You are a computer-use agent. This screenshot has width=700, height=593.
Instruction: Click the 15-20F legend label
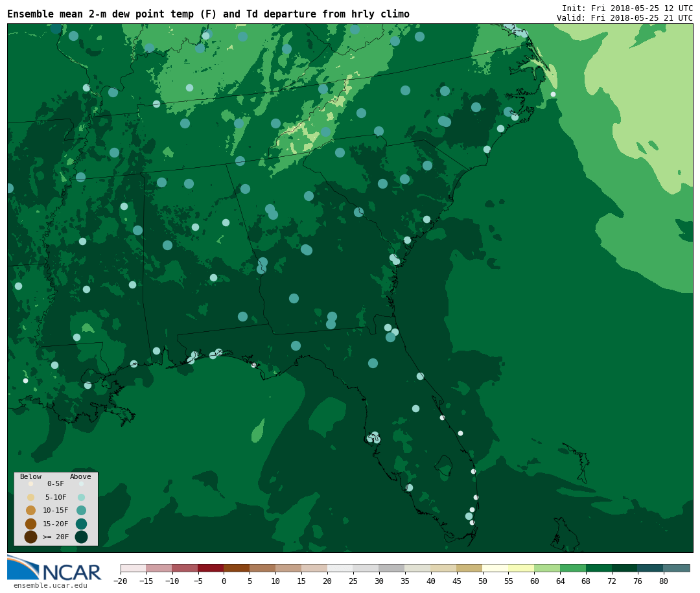pos(55,524)
